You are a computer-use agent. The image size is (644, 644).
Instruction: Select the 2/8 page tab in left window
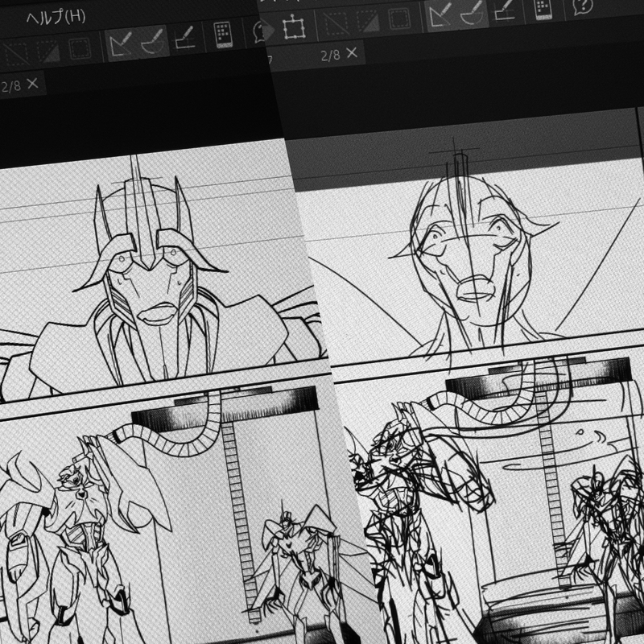pos(11,86)
